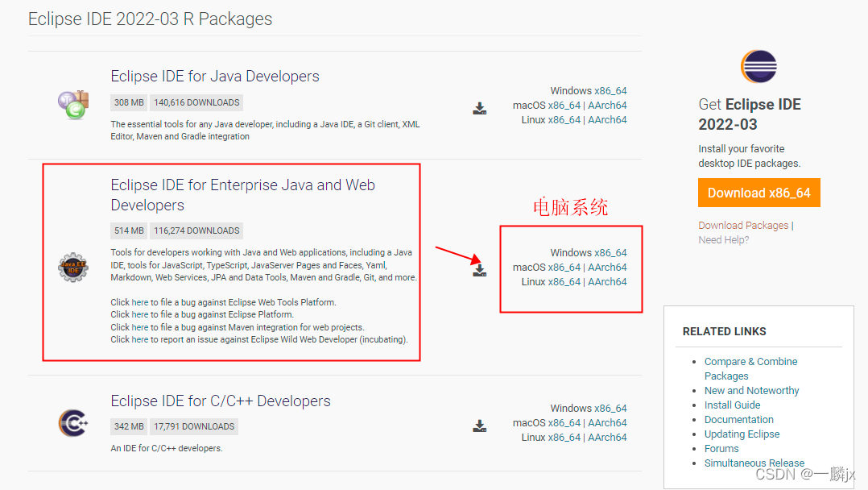Download Enterprise Java Windows x86_64
This screenshot has height=490, width=868.
click(x=610, y=253)
